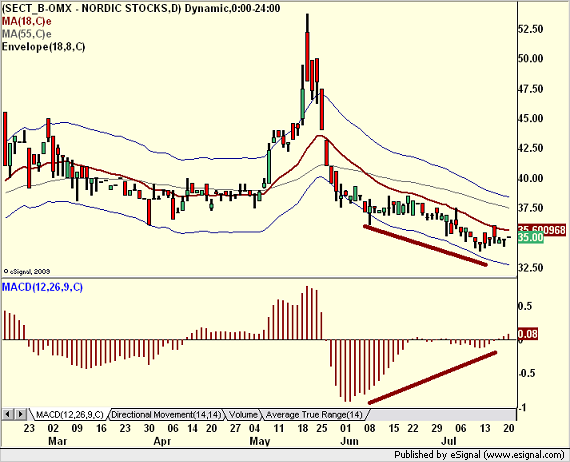Click the tall red candlestick at price peak
Viewport: 570px width, 462px height.
coord(308,56)
